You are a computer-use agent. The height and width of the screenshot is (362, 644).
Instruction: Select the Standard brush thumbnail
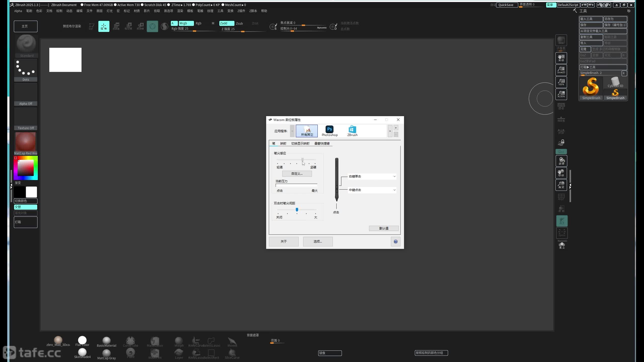pos(26,46)
